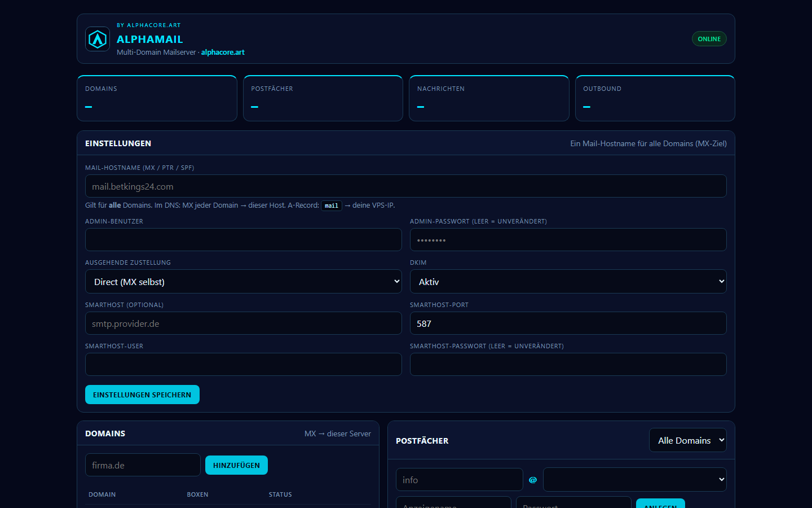
Task: Click the ONLINE status badge
Action: [x=709, y=39]
